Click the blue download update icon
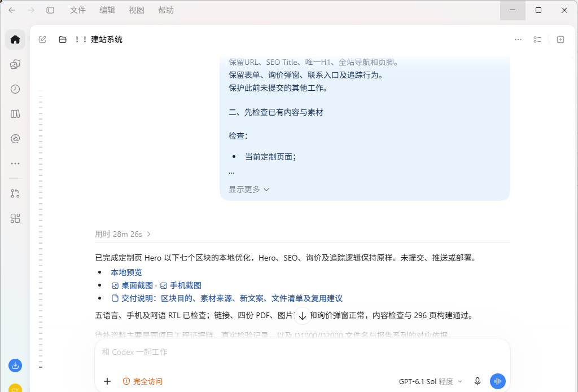578x392 pixels. (15, 365)
